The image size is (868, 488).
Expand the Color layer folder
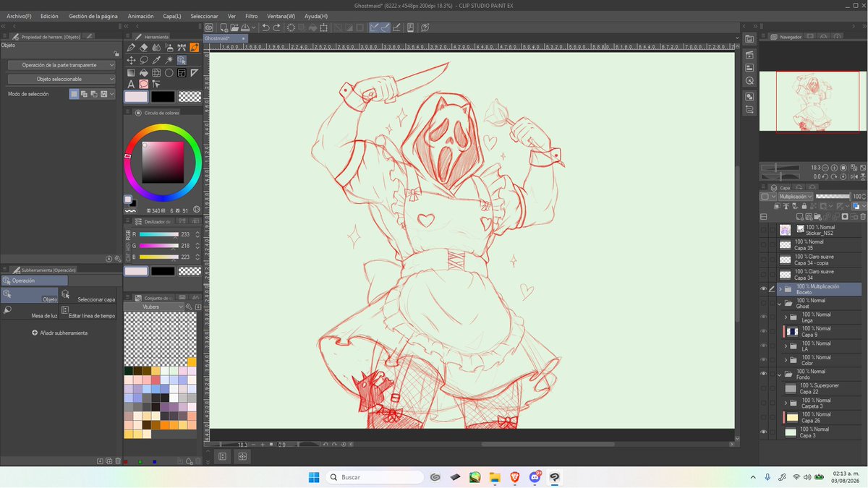786,359
